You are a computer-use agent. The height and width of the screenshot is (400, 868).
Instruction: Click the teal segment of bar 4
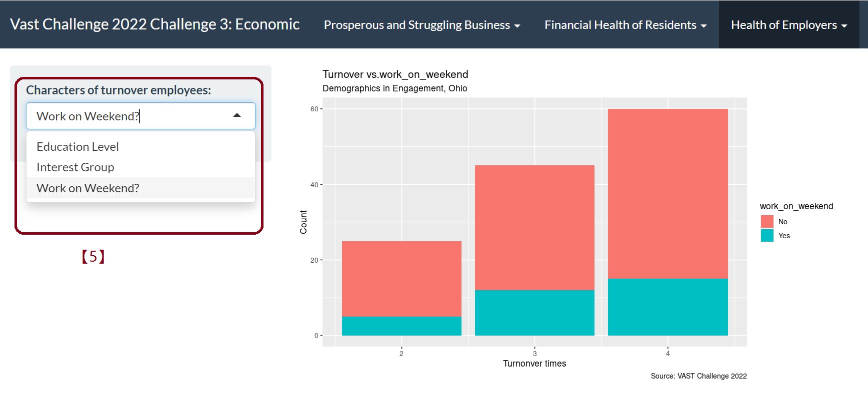click(667, 307)
